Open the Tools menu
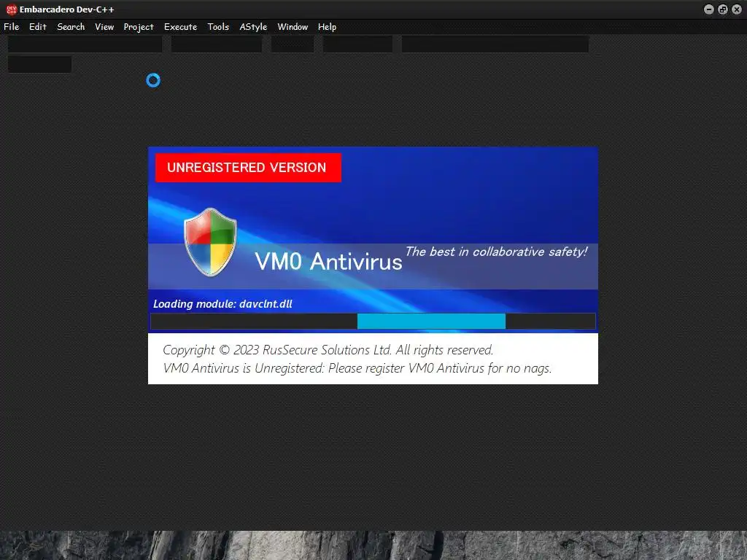747x560 pixels. coord(218,27)
